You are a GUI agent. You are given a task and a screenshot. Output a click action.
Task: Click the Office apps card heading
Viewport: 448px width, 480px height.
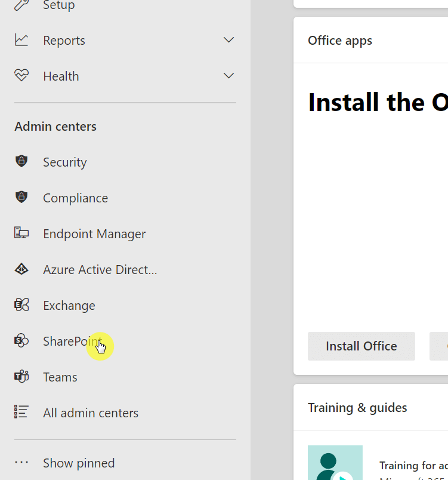pyautogui.click(x=340, y=41)
